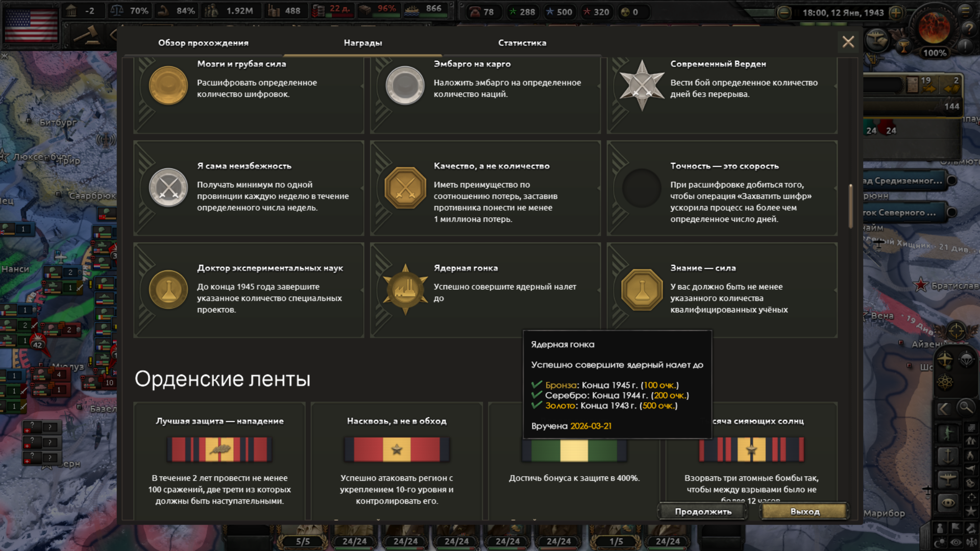This screenshot has height=551, width=980.
Task: Increase game speed with plus button
Action: click(896, 13)
